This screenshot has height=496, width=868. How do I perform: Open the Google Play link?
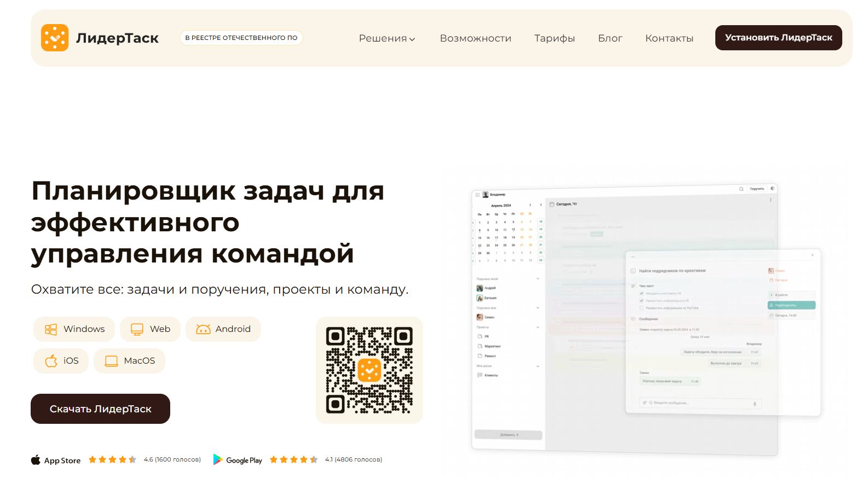point(238,460)
